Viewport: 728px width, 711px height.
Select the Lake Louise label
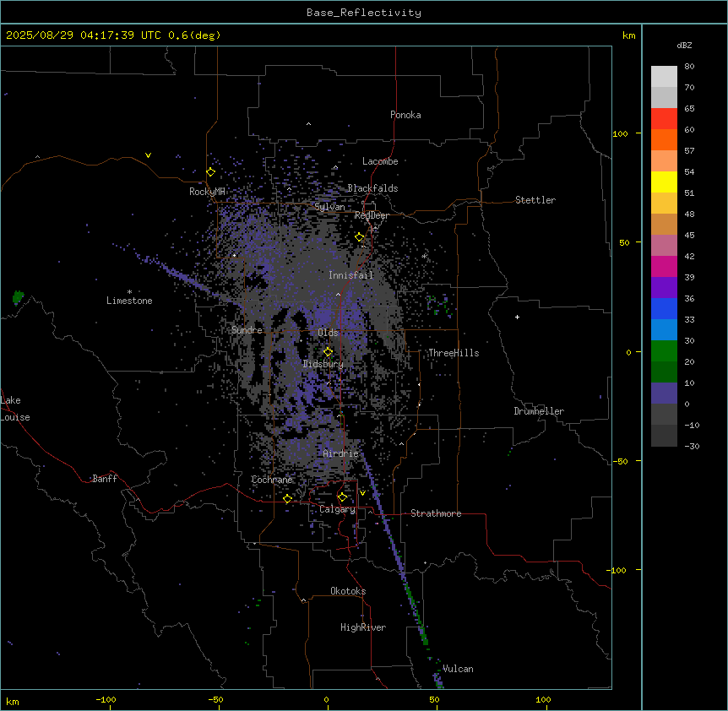(x=15, y=409)
